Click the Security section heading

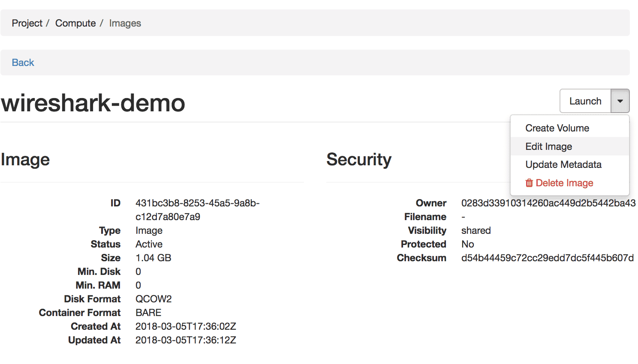[x=359, y=159]
